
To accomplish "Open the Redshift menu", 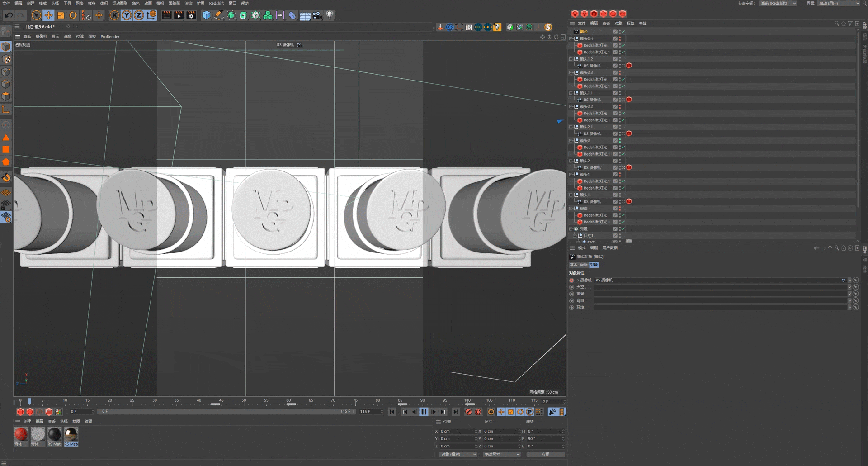I will pos(217,3).
